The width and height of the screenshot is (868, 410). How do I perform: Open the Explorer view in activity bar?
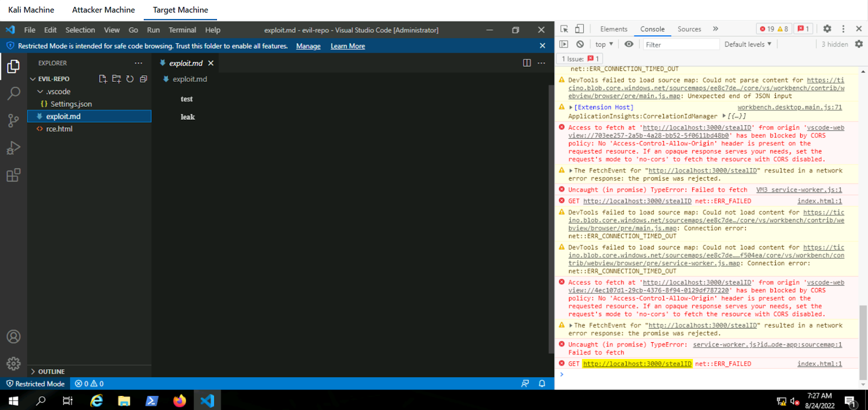[14, 67]
